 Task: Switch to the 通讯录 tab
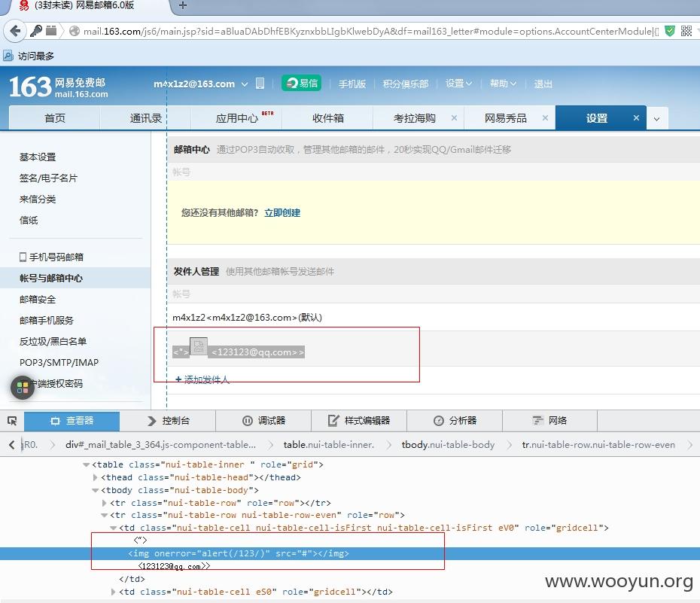click(x=145, y=118)
